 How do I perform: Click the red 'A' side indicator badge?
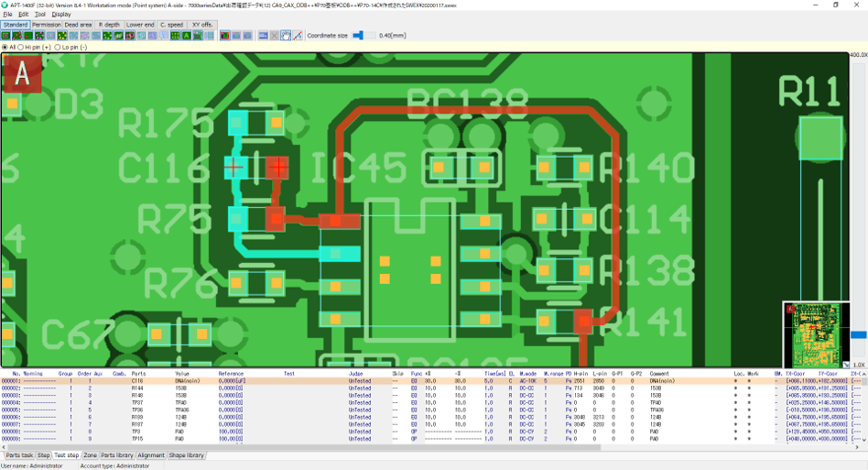[x=22, y=73]
